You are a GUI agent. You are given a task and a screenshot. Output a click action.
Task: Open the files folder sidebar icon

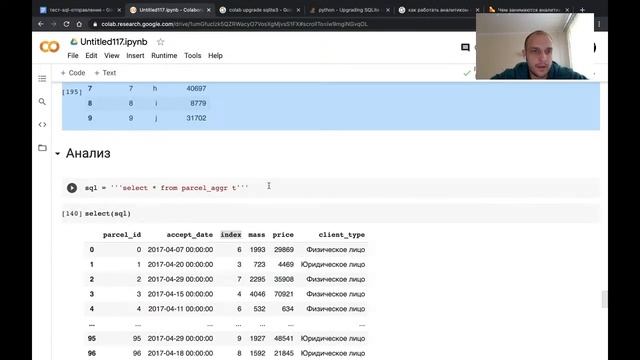tap(42, 148)
